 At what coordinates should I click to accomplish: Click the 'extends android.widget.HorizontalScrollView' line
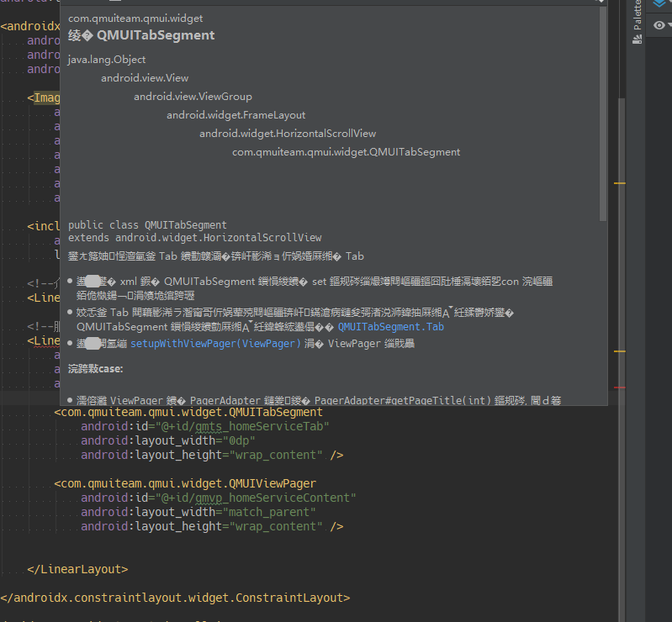[195, 237]
